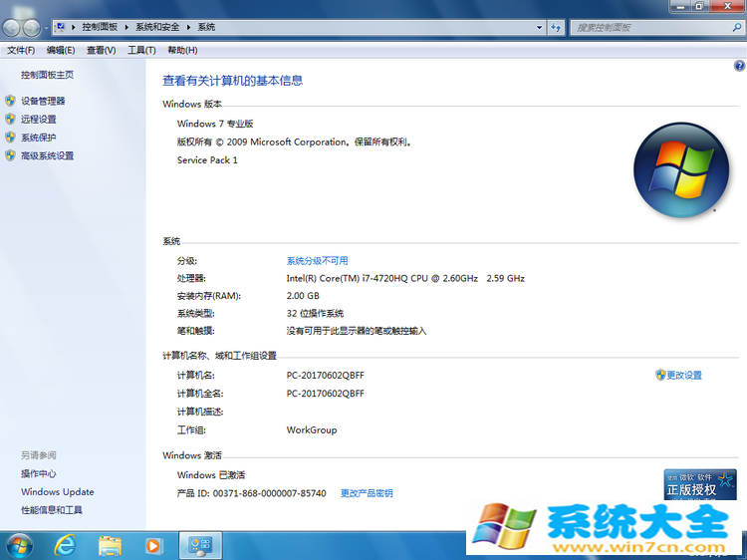Viewport: 747px width, 560px height.
Task: Expand the arrow after 系统和安全 in breadcrumb
Action: point(190,28)
